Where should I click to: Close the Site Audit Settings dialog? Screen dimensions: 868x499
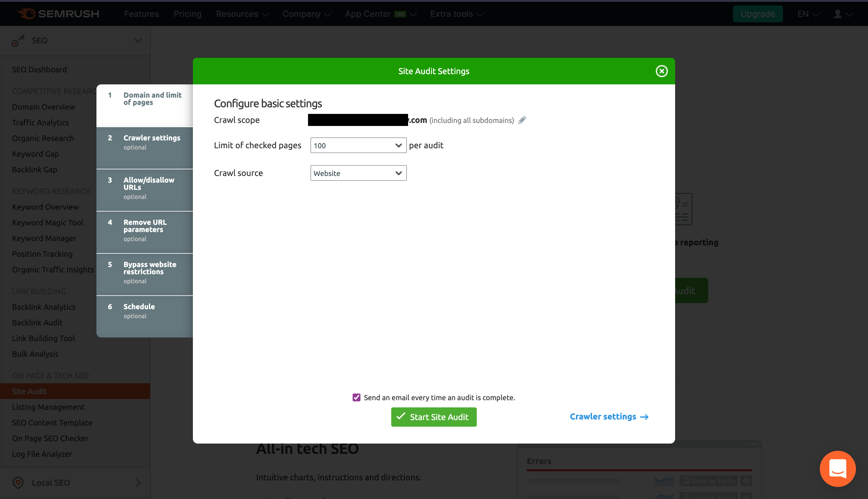[x=661, y=71]
